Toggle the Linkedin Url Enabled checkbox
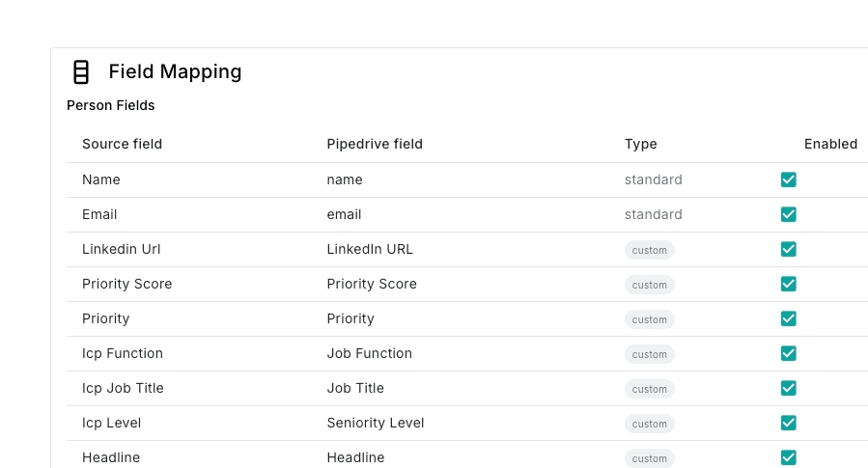The width and height of the screenshot is (868, 468). coord(788,249)
